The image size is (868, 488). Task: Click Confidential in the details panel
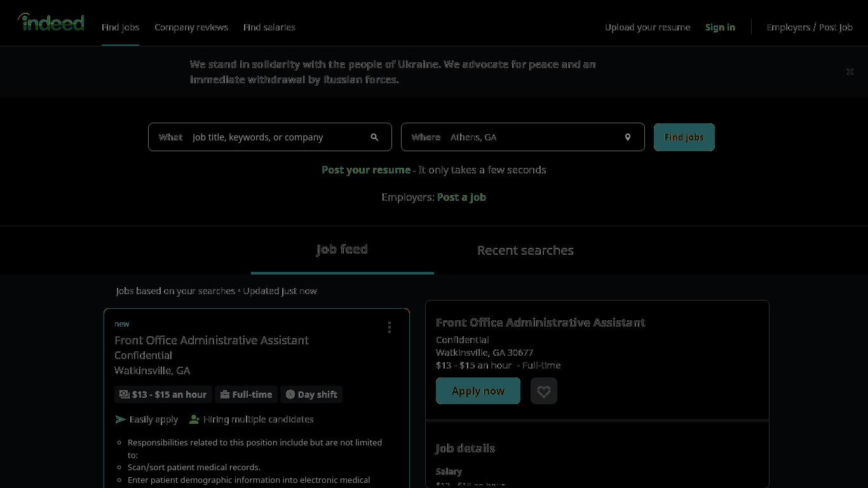[x=463, y=340]
